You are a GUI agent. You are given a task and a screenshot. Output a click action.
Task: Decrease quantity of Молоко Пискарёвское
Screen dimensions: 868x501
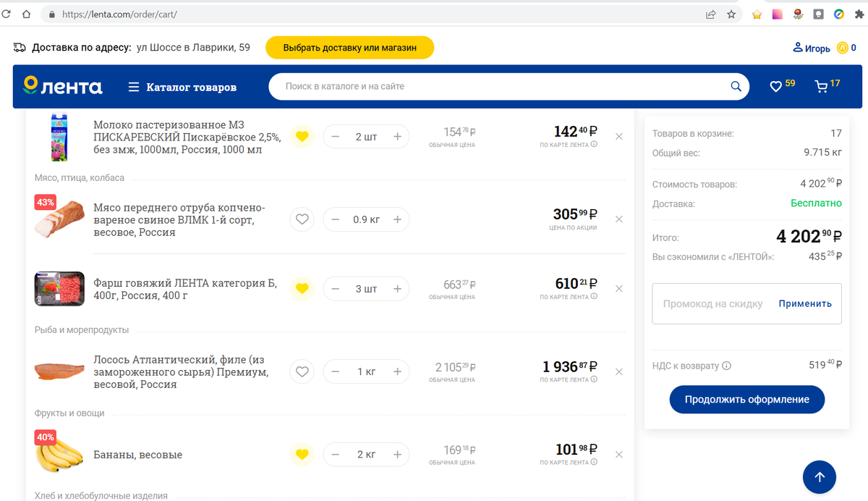click(335, 136)
